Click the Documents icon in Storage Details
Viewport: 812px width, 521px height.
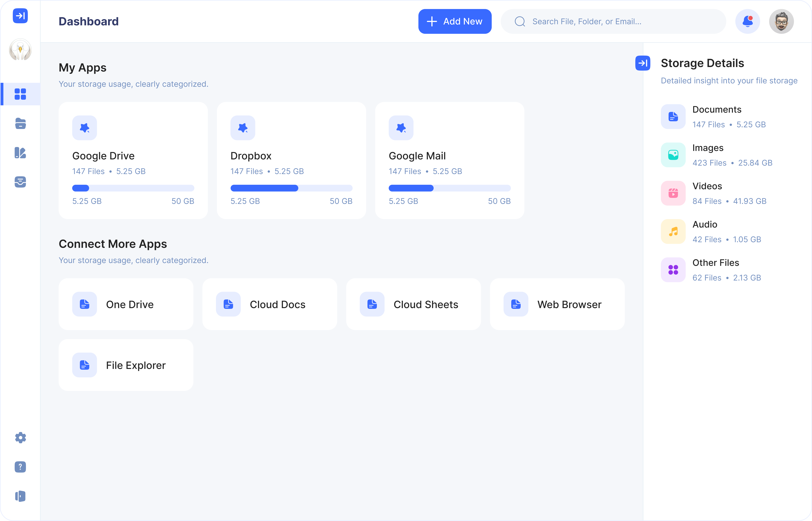(673, 116)
